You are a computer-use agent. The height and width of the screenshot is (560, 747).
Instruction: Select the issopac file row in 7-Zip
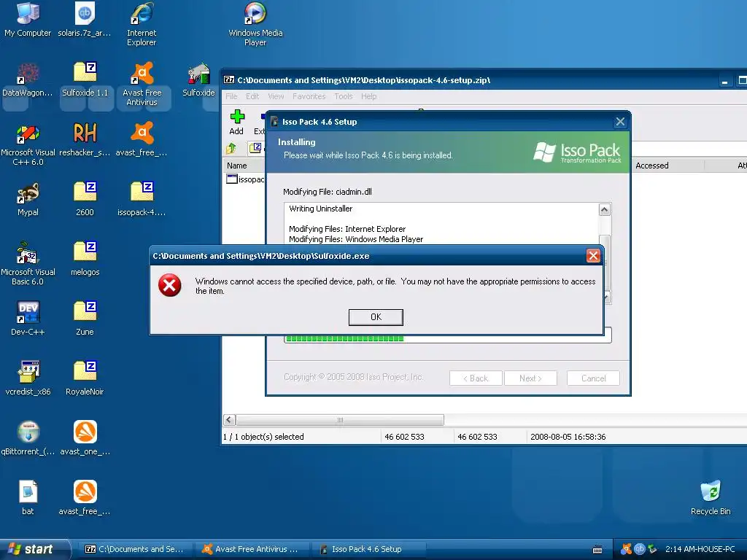tap(245, 179)
